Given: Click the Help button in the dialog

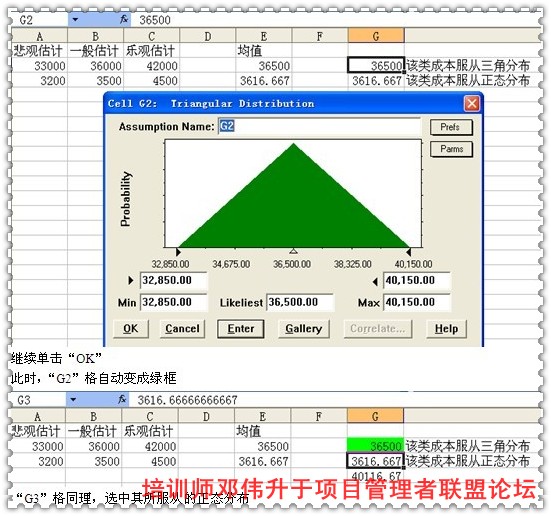Looking at the screenshot, I should pyautogui.click(x=446, y=329).
